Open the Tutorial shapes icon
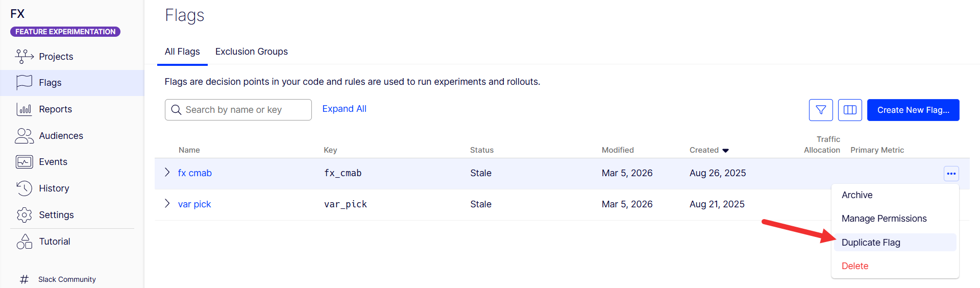This screenshot has height=288, width=980. 24,242
